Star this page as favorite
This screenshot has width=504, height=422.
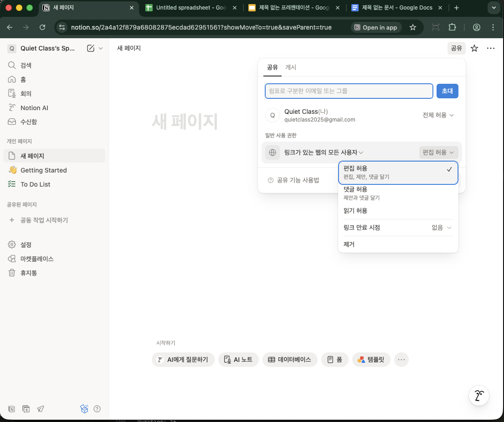tap(474, 48)
